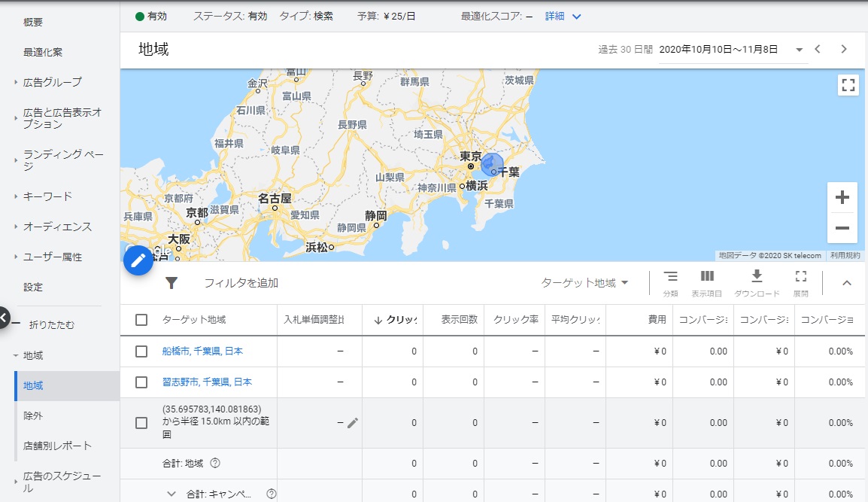The image size is (868, 502).
Task: Expand the ランディング ページ sidebar section
Action: [x=16, y=160]
